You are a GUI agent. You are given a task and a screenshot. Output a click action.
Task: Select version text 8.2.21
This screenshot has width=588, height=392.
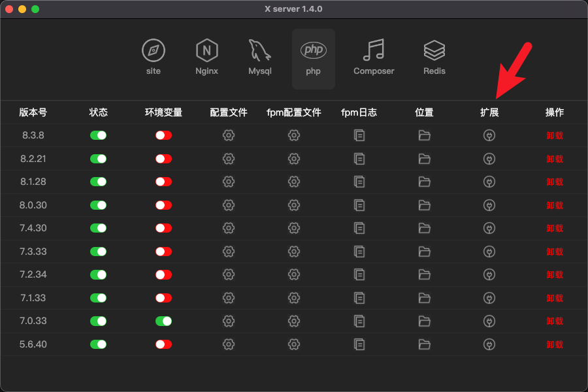click(33, 159)
